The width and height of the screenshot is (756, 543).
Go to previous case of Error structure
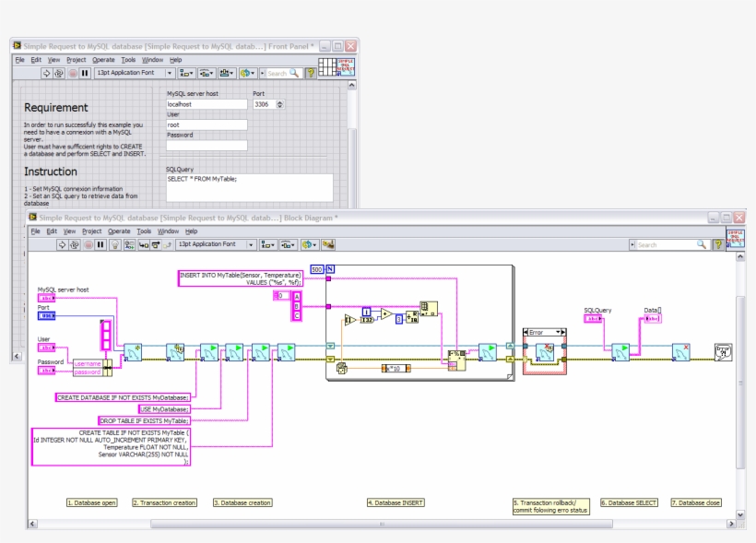526,332
